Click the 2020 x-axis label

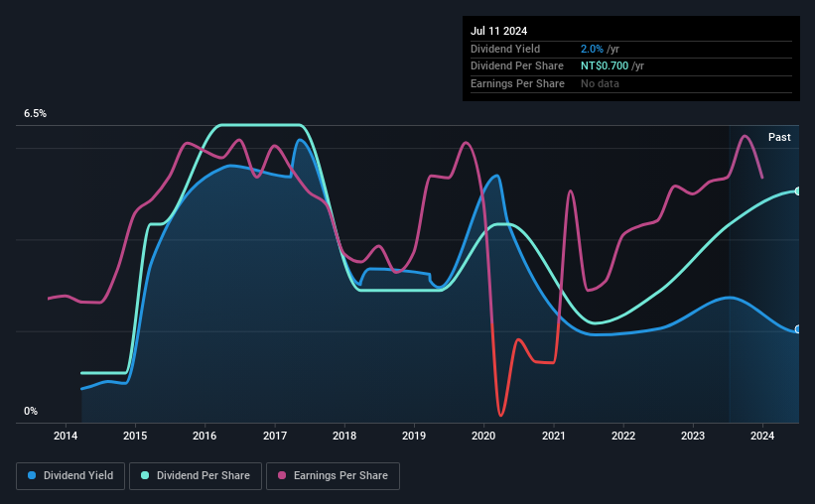[483, 436]
